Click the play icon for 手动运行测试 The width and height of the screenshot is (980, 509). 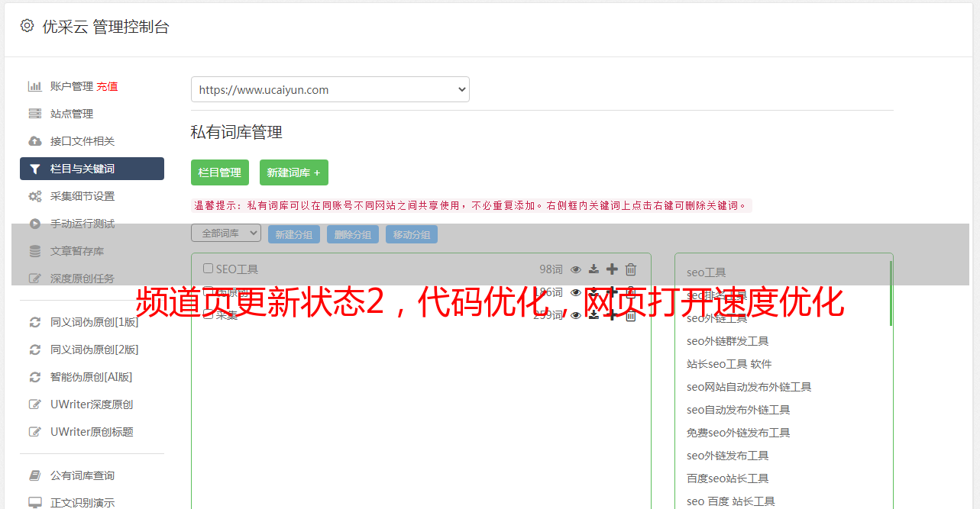pyautogui.click(x=35, y=224)
